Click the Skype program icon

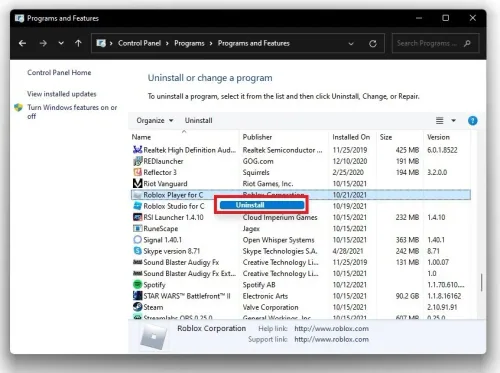[x=137, y=251]
